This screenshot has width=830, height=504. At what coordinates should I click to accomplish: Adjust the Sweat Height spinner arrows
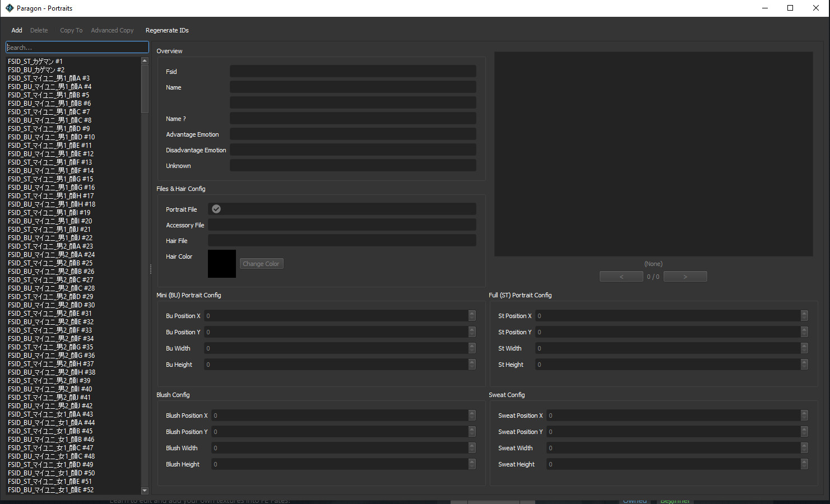tap(804, 464)
